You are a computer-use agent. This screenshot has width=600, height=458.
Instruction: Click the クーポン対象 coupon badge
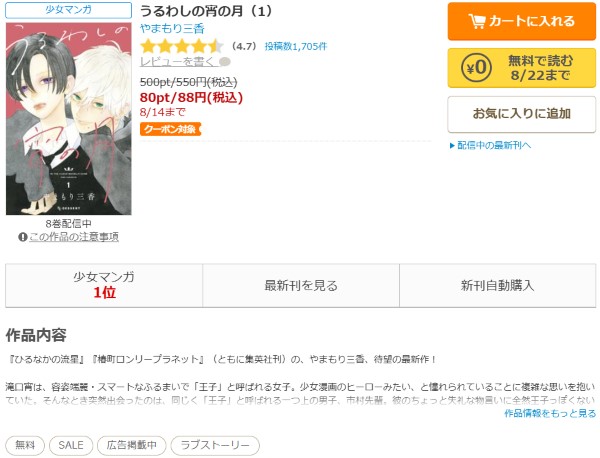pyautogui.click(x=170, y=129)
